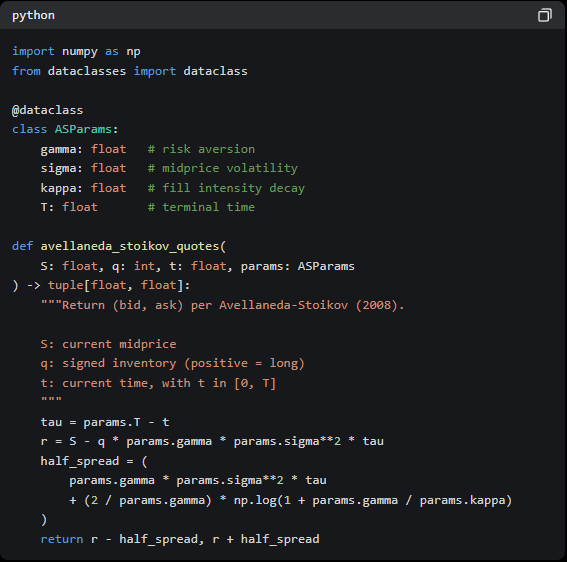The width and height of the screenshot is (567, 562).
Task: Click the '-> tuple[float, float]:' return annotation
Action: 108,285
